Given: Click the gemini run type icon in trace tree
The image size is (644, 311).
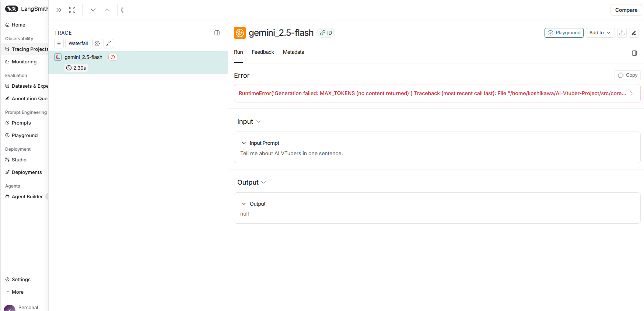Looking at the screenshot, I should 58,57.
